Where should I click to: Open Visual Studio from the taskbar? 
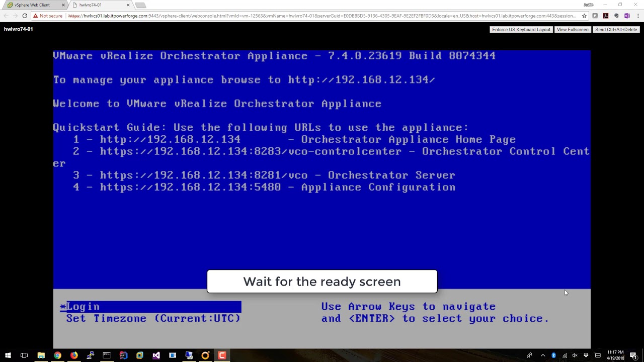(156, 355)
